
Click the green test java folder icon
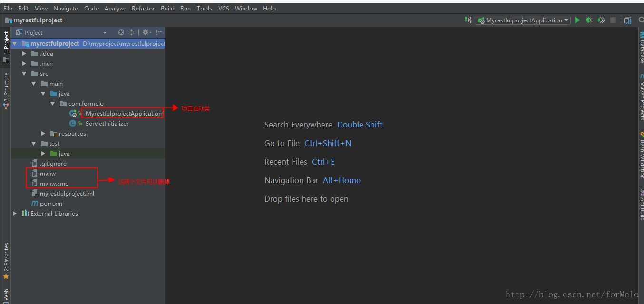[54, 153]
